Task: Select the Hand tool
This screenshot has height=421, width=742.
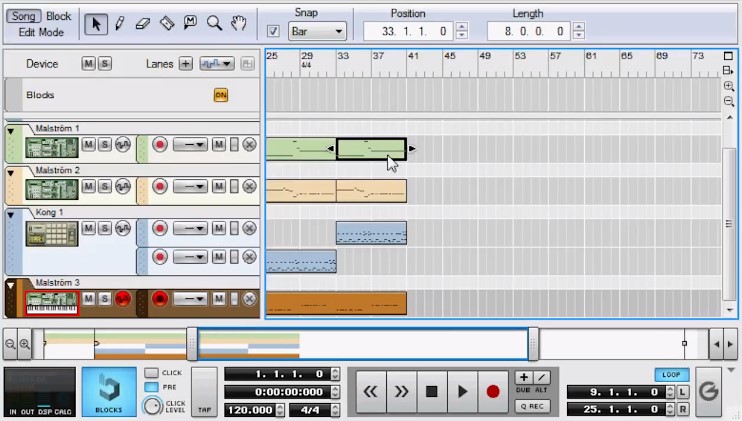Action: tap(238, 24)
